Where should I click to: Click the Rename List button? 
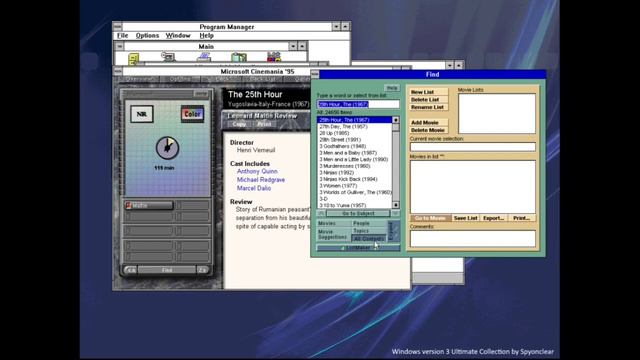point(429,107)
